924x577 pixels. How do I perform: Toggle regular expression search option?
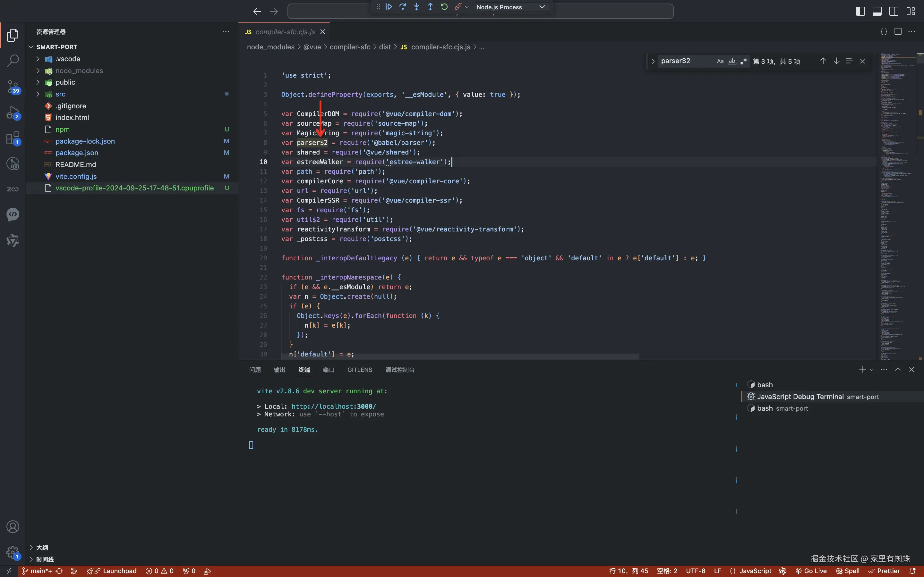point(743,61)
